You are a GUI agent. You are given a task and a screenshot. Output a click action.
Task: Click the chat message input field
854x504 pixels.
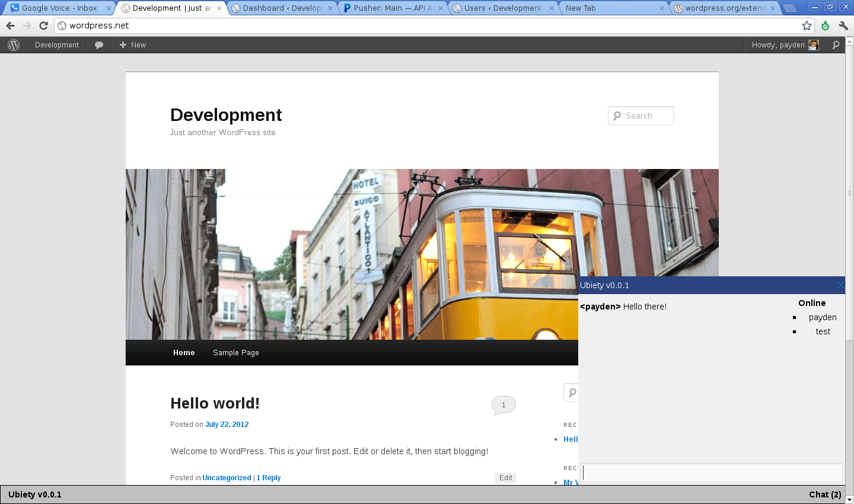[711, 473]
